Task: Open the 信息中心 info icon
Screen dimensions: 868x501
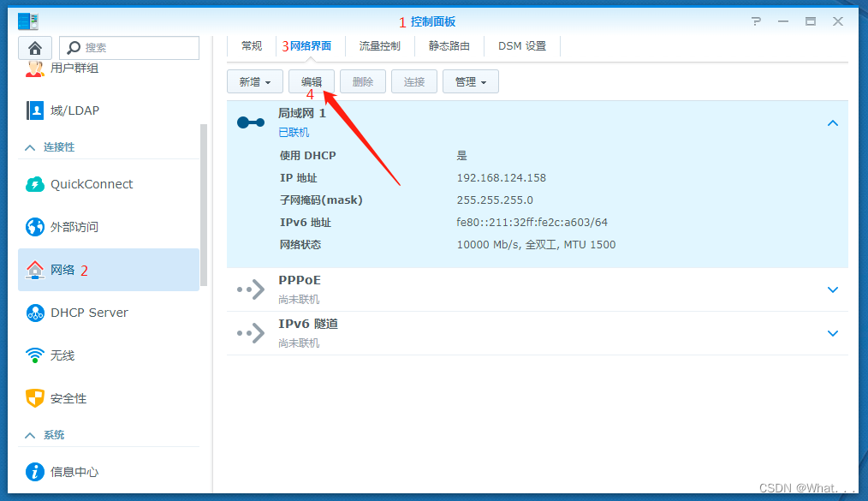Action: coord(35,472)
